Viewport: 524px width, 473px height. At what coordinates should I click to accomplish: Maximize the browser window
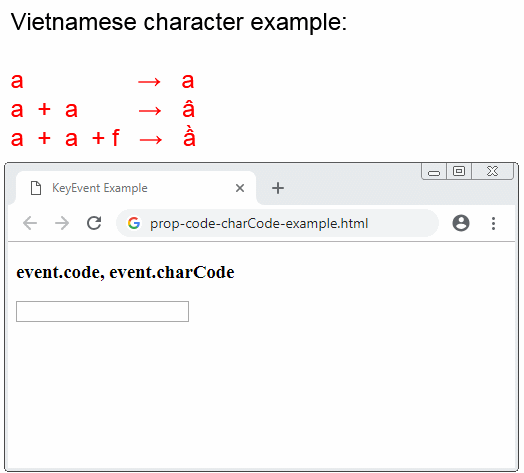point(458,171)
